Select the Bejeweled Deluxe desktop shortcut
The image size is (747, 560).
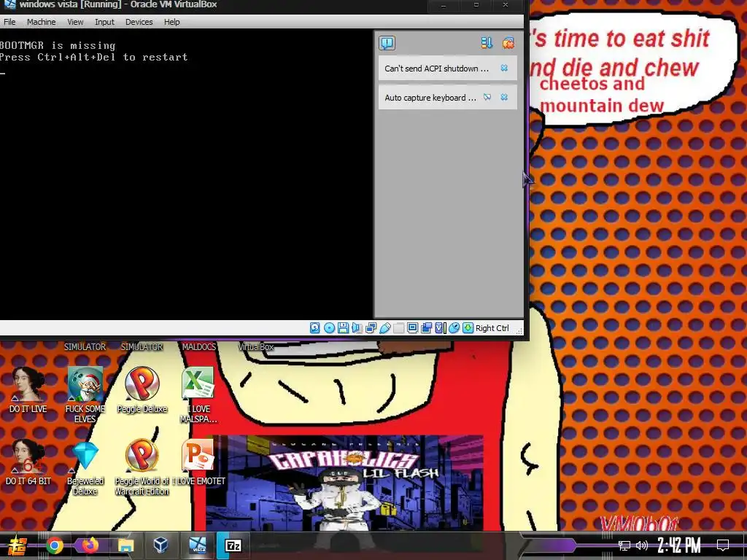(x=85, y=467)
